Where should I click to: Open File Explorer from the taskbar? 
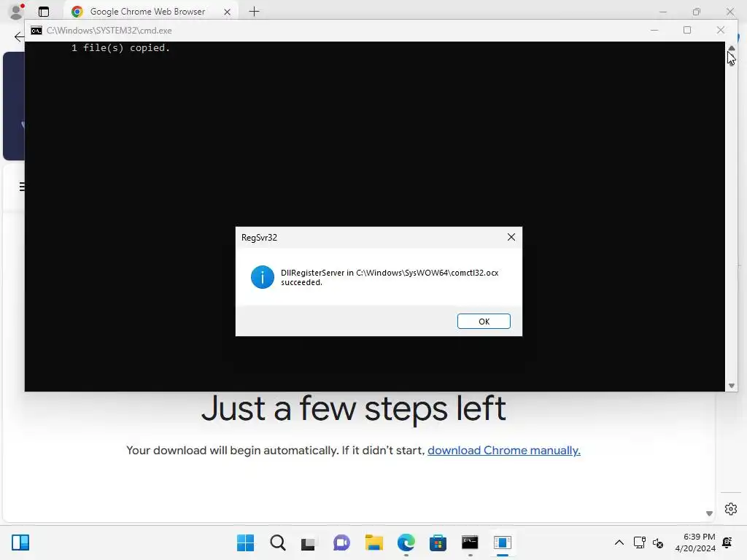click(x=374, y=542)
